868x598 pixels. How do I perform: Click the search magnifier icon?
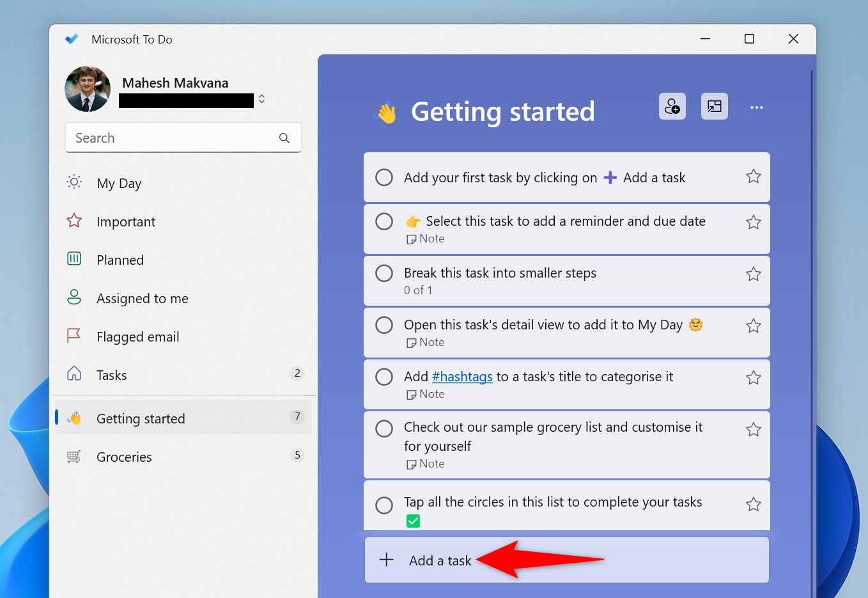click(x=284, y=138)
